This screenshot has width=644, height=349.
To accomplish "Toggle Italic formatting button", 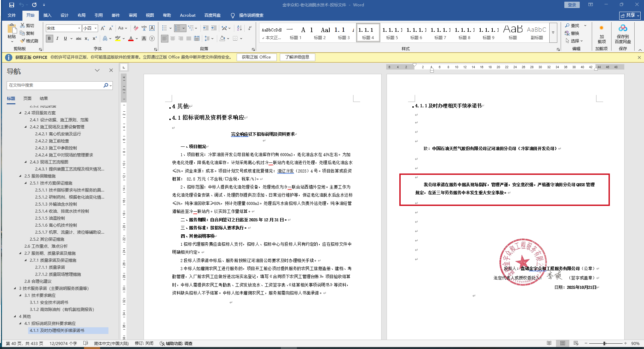I will pyautogui.click(x=57, y=39).
